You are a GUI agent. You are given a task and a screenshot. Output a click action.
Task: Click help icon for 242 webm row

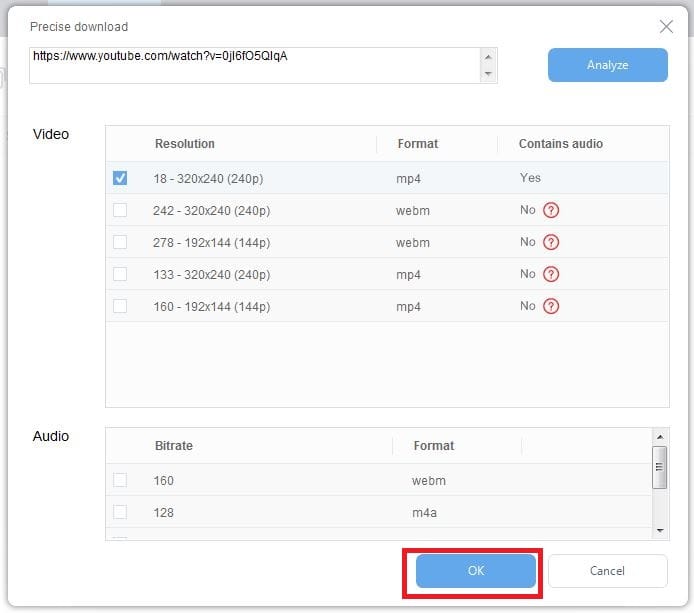click(x=551, y=210)
